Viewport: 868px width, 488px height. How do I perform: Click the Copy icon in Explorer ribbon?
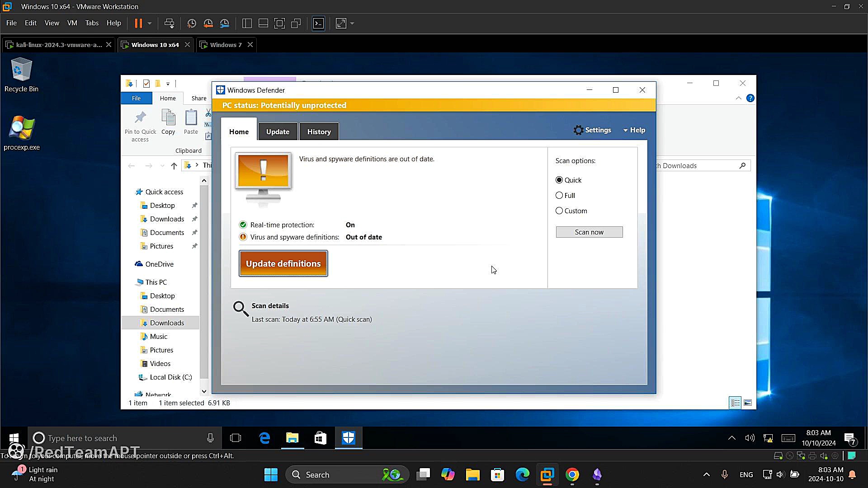coord(168,122)
